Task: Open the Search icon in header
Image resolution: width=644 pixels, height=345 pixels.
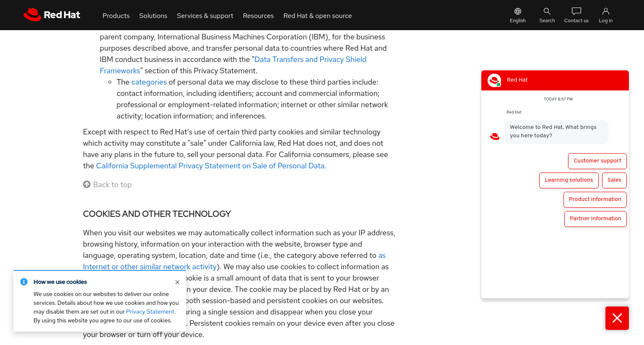Action: click(547, 15)
